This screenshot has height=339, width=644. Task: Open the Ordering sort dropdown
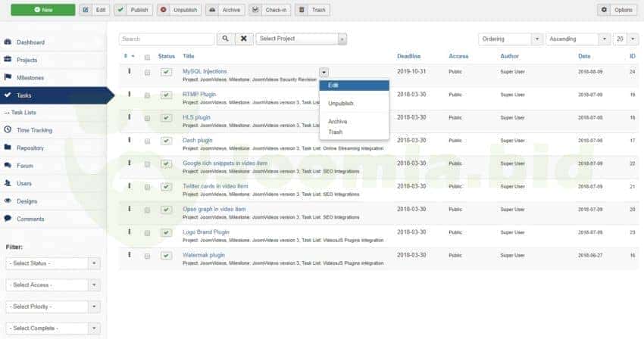coord(510,39)
